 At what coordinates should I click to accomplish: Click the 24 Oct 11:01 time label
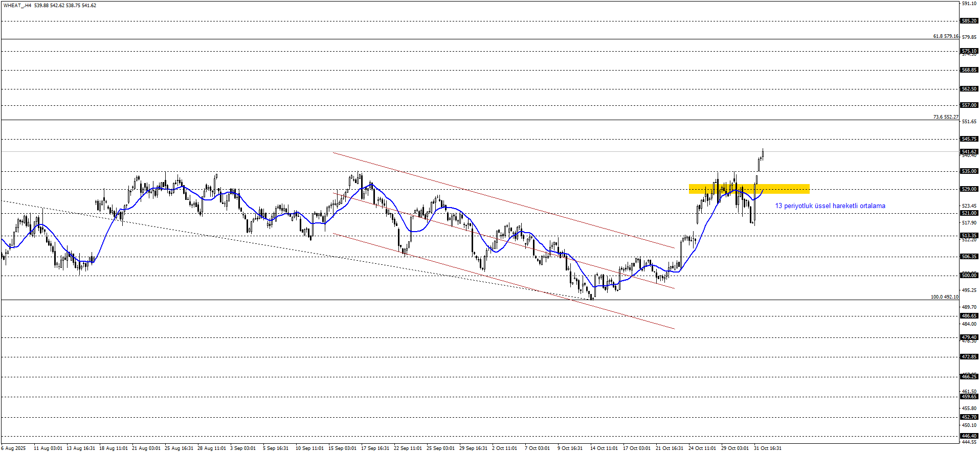pos(702,448)
